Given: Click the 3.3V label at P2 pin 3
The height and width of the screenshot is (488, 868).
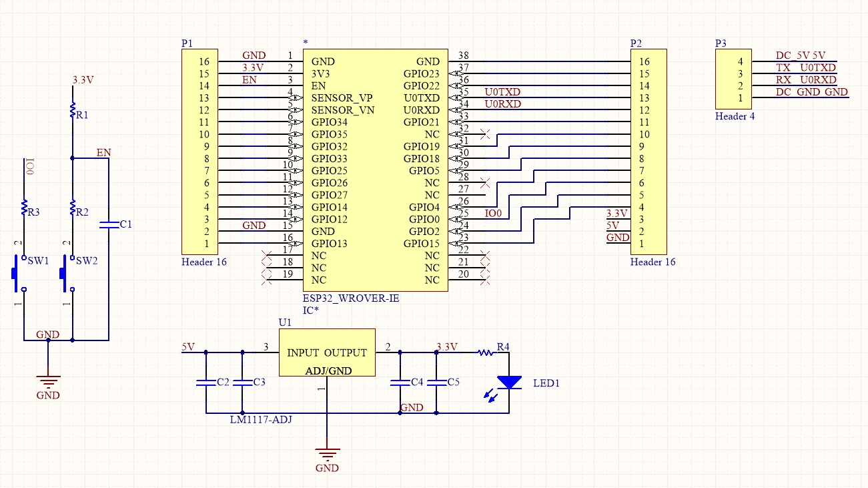Looking at the screenshot, I should 617,213.
